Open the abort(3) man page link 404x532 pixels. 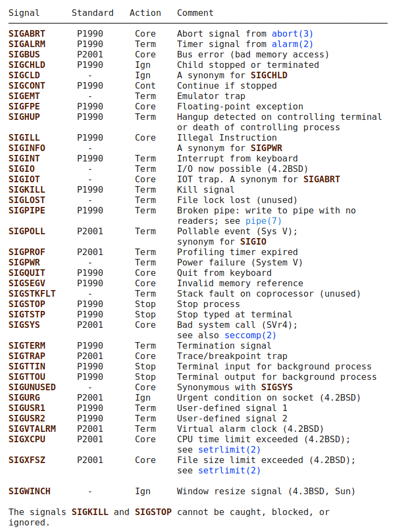pos(292,34)
